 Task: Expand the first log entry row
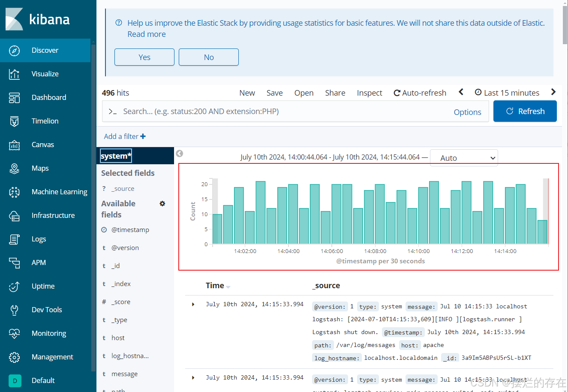(x=193, y=305)
